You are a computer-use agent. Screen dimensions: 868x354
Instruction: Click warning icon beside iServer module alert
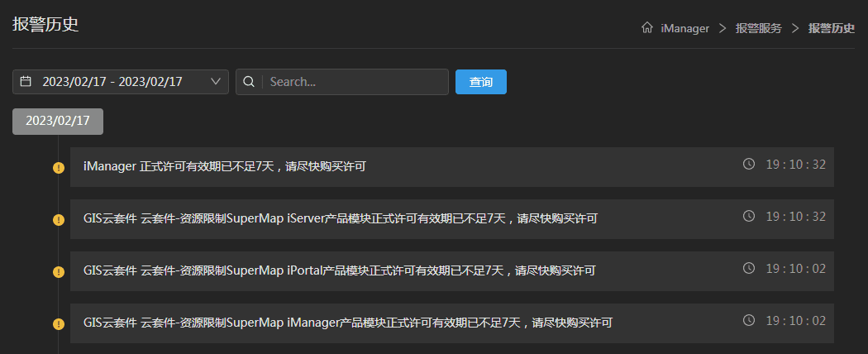(58, 220)
